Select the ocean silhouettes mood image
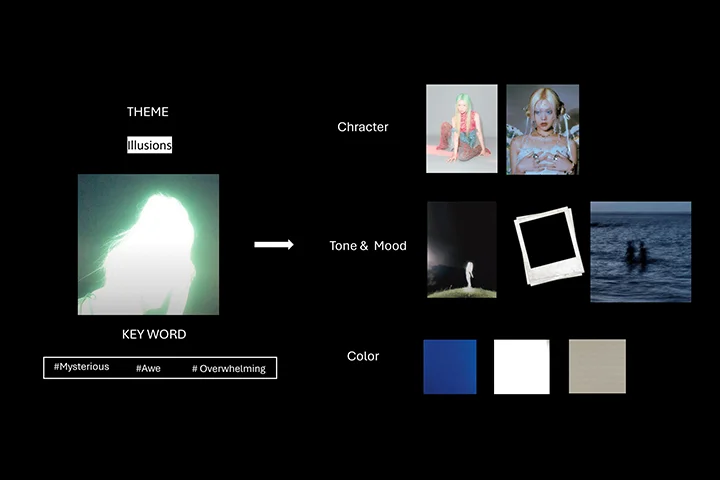The width and height of the screenshot is (720, 480). point(641,252)
